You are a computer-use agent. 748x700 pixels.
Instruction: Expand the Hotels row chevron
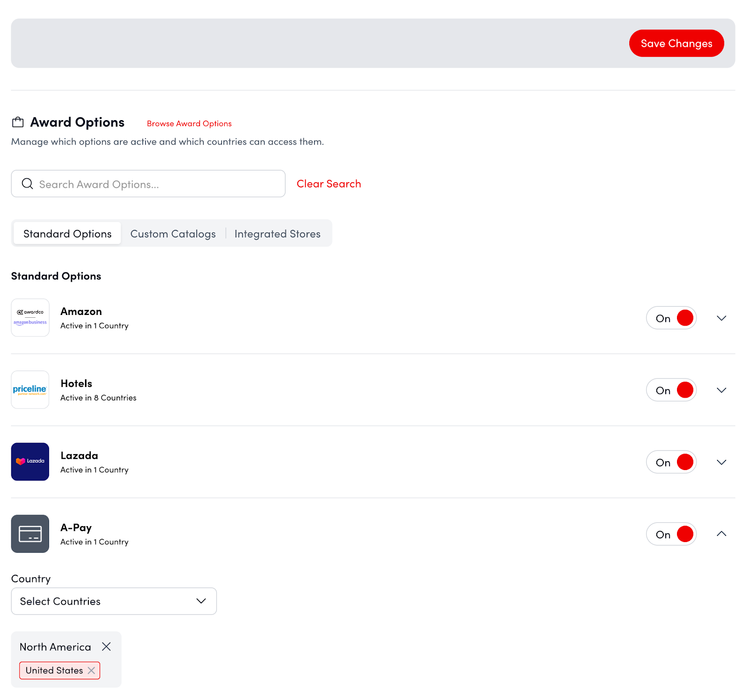[x=721, y=390]
